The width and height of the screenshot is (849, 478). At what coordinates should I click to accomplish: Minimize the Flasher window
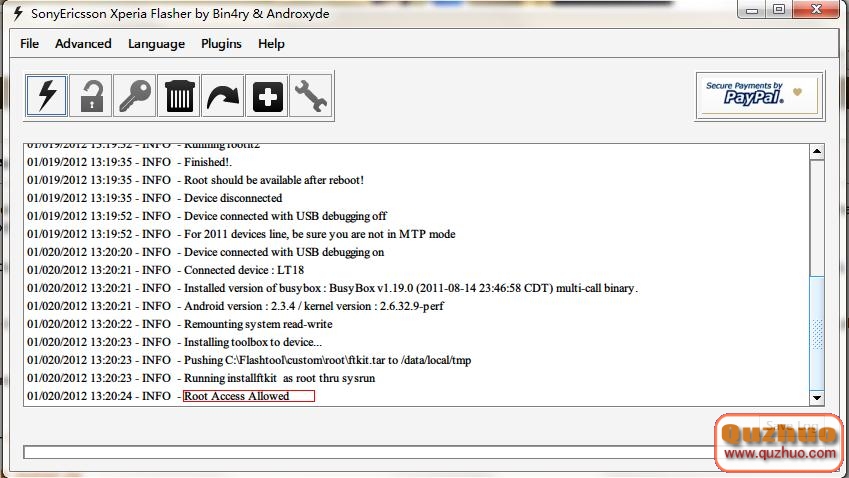pyautogui.click(x=752, y=9)
